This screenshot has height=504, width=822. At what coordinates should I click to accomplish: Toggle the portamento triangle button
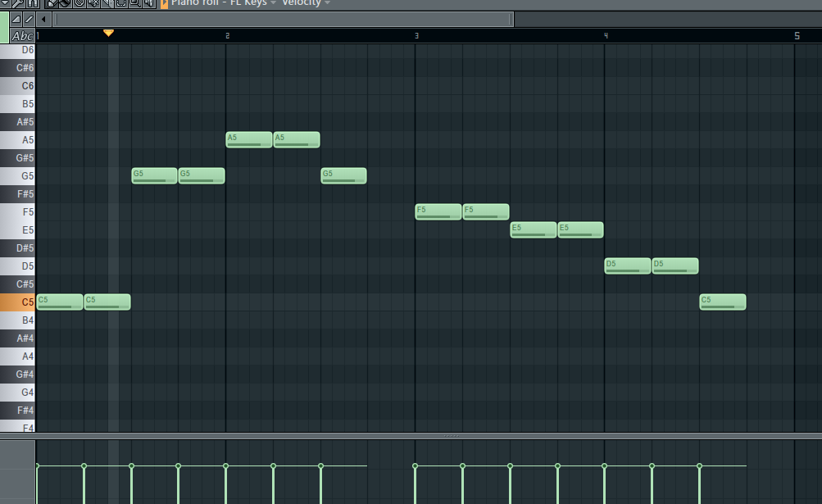pyautogui.click(x=16, y=20)
